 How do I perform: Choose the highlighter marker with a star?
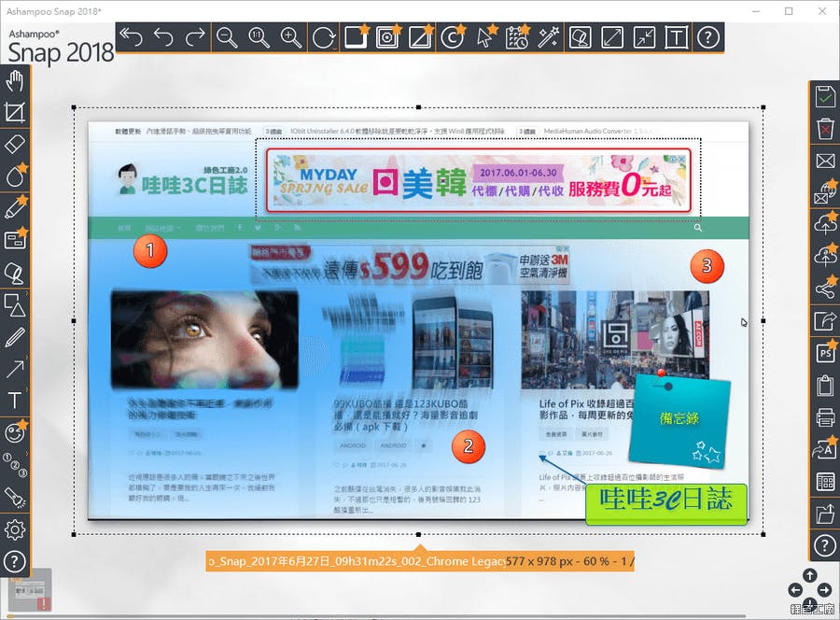(14, 208)
